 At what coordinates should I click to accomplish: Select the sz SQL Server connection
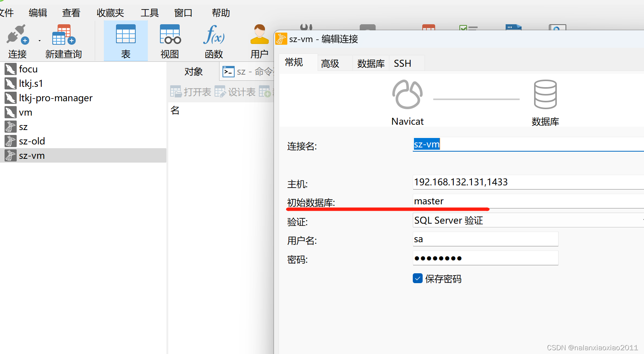pos(83,127)
